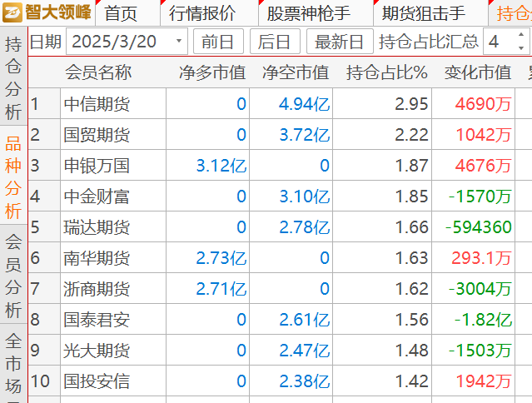The height and width of the screenshot is (403, 532).
Task: Click the 4.94亿 net short value
Action: tap(305, 104)
